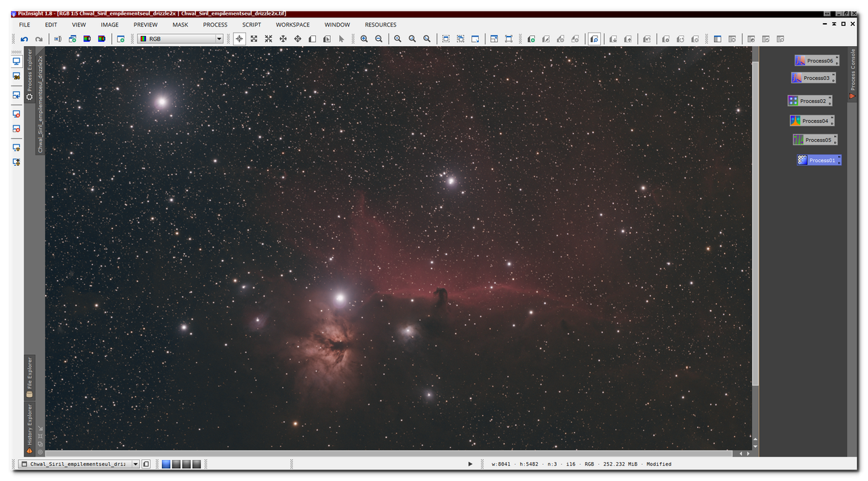Open the Process05 process icon

pos(815,140)
